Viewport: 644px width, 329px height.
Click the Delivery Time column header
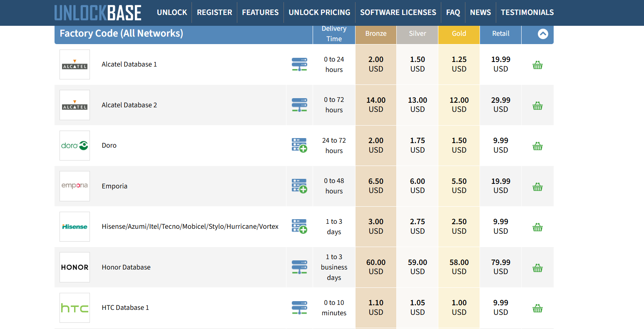[x=334, y=34]
